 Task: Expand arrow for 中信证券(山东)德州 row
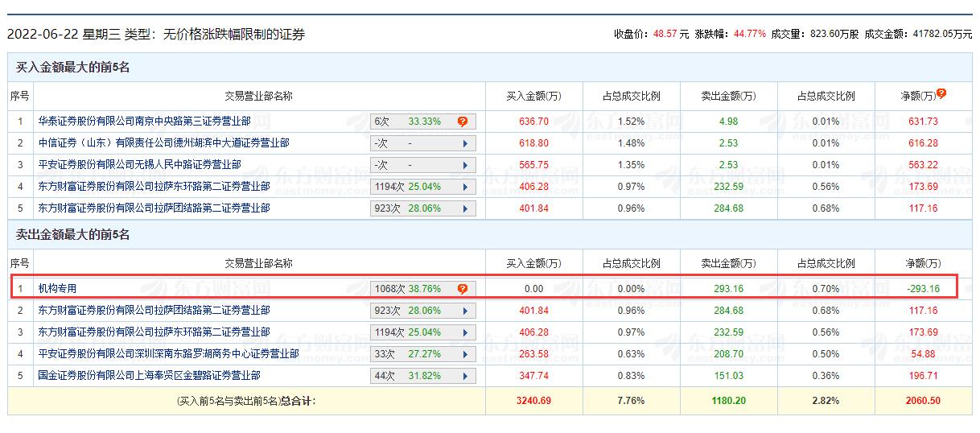point(465,143)
